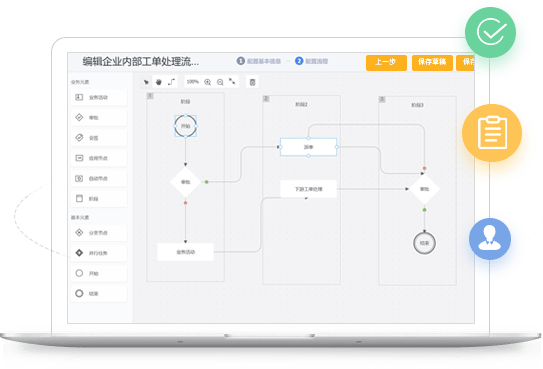Click the orange 上一步 button
The height and width of the screenshot is (369, 543).
pyautogui.click(x=386, y=62)
